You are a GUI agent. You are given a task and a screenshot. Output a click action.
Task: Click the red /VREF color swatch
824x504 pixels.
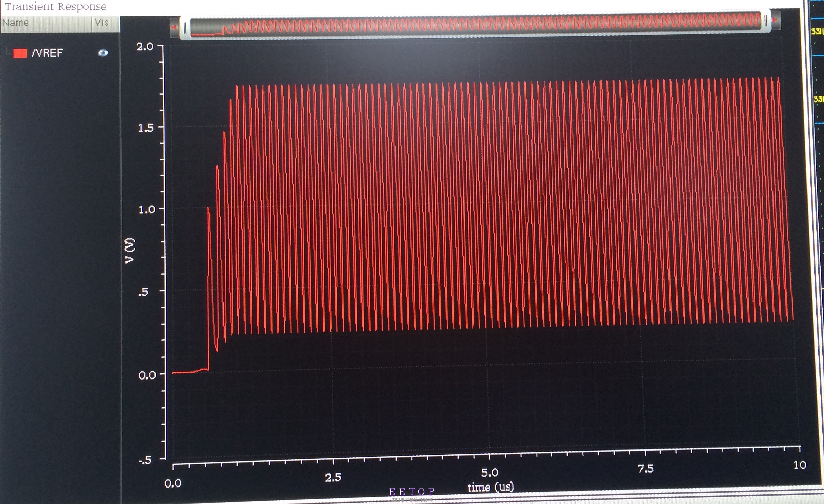(20, 53)
